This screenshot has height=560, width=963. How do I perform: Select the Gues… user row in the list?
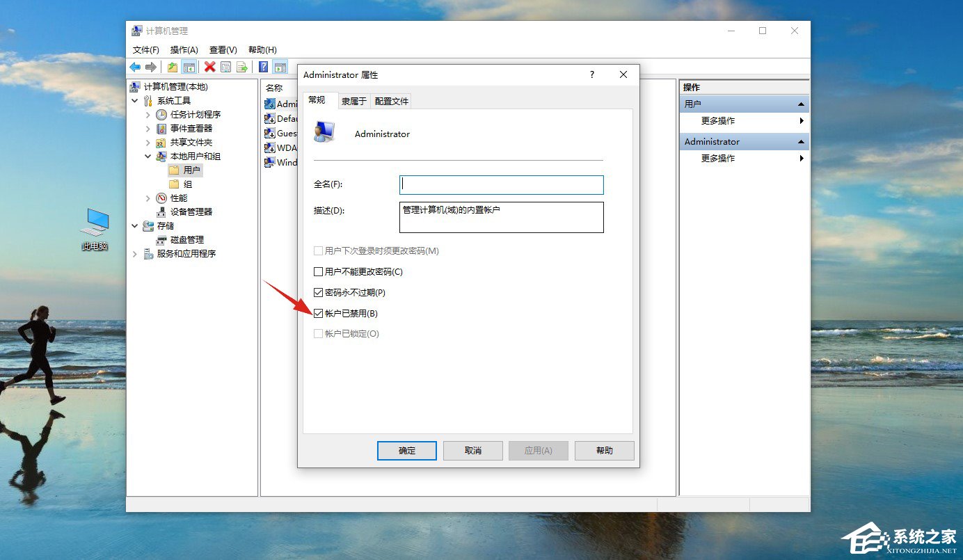point(280,133)
